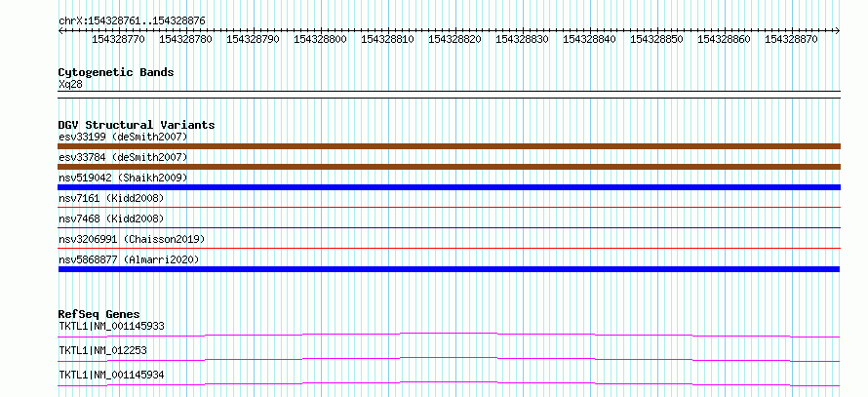Open transcript TKTL1|NM_001145934 label

[x=111, y=375]
